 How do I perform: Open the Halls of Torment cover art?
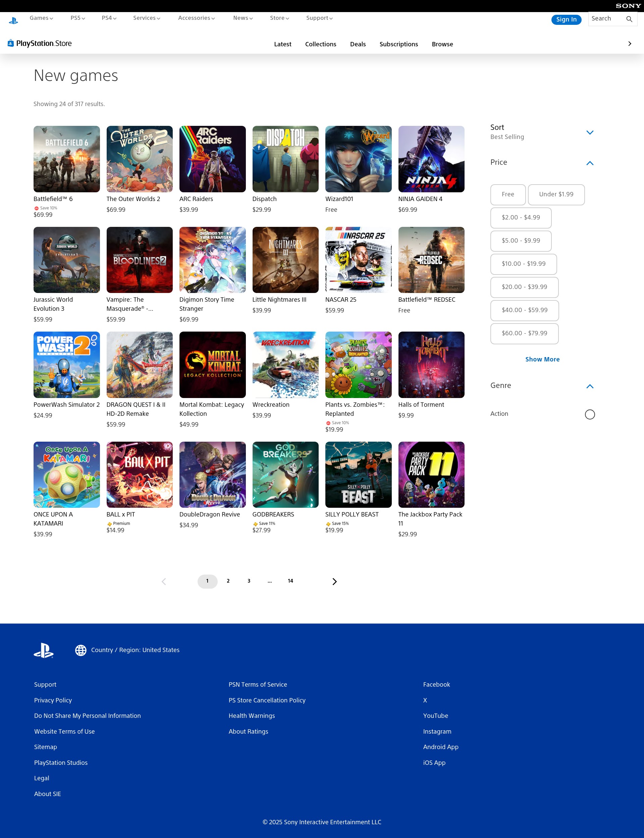(x=431, y=365)
